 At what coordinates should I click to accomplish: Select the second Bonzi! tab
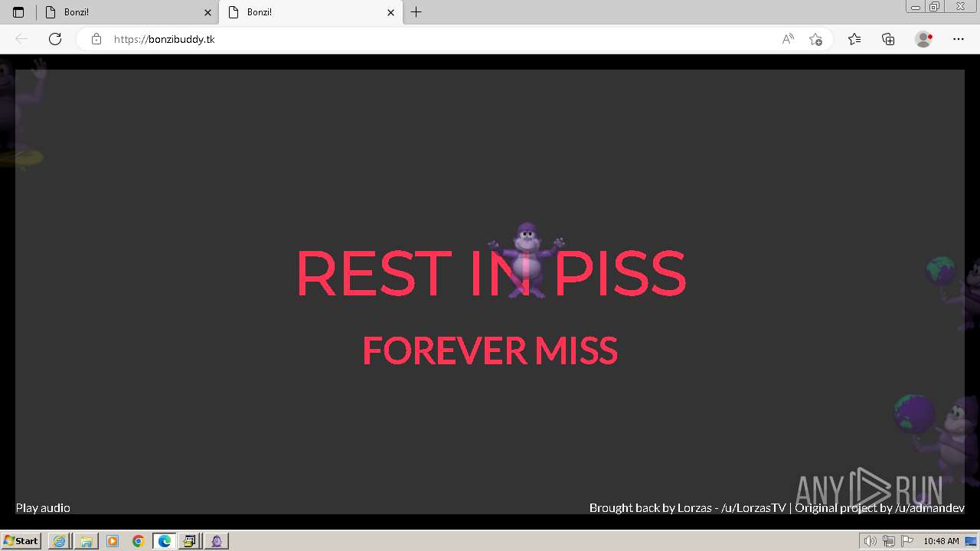310,12
